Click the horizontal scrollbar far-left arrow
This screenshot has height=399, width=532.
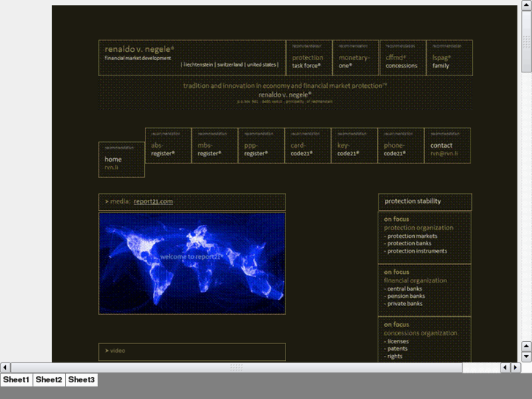(x=5, y=368)
